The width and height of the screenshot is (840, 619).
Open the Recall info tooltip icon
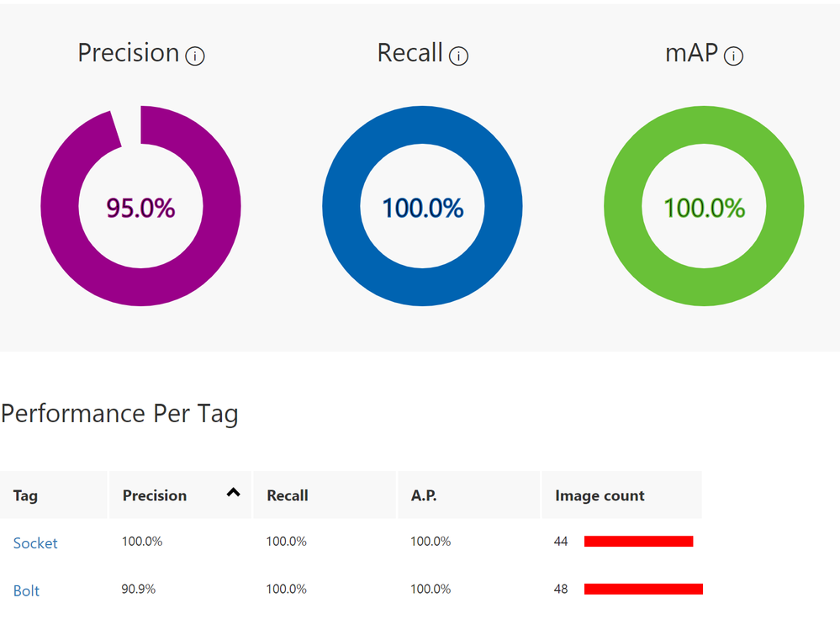458,56
